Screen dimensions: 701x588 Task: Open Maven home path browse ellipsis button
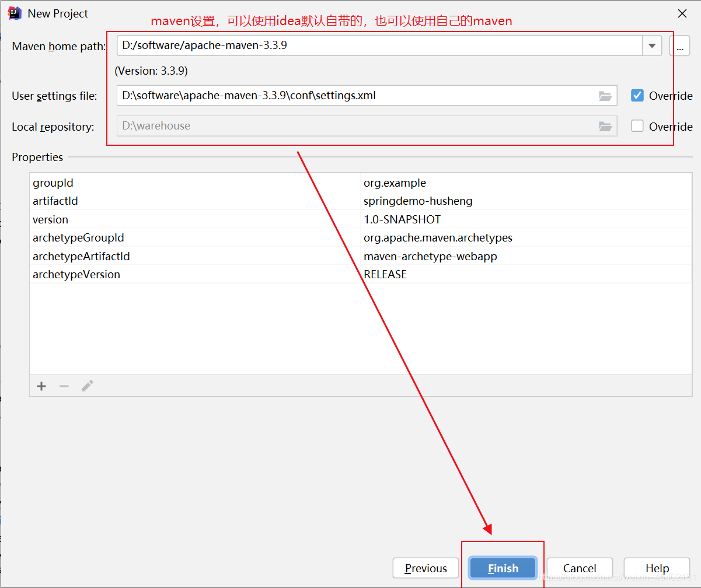pyautogui.click(x=679, y=46)
